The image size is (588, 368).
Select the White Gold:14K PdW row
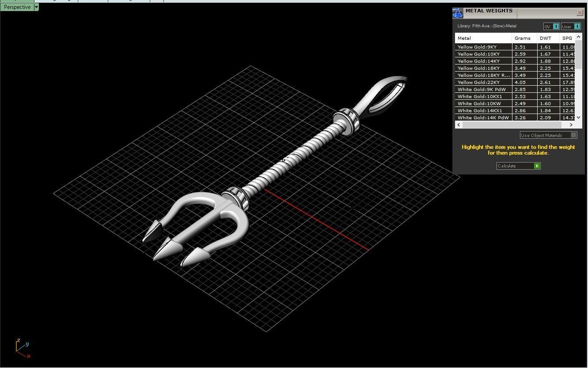click(515, 118)
